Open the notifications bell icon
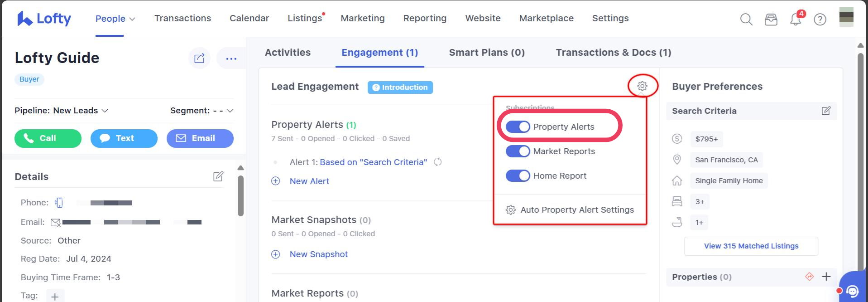The width and height of the screenshot is (868, 302). [x=796, y=19]
